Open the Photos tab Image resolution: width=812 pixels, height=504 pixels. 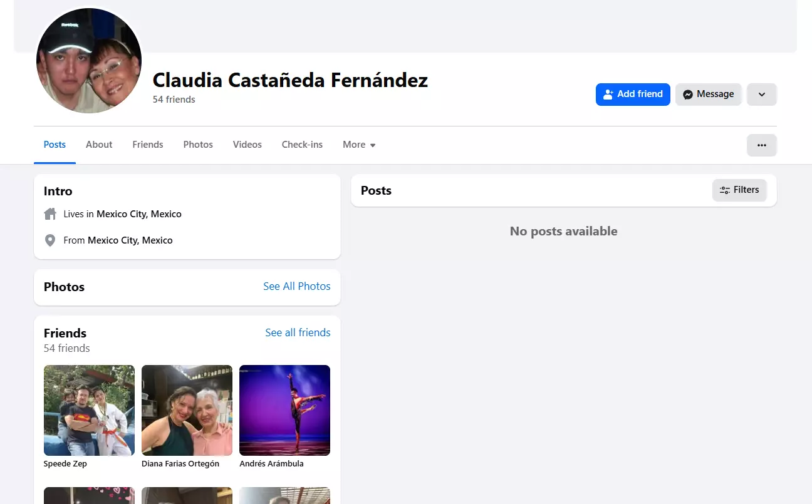198,145
